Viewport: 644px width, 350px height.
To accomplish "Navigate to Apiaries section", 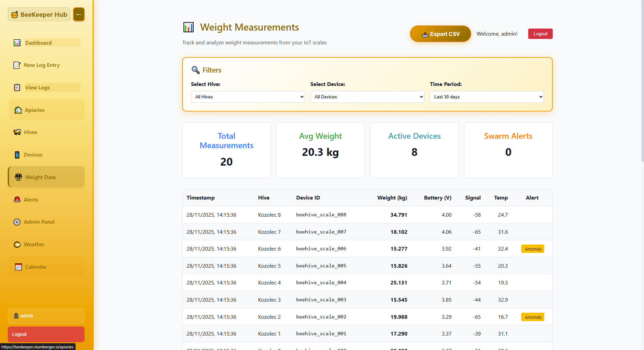I will click(46, 110).
